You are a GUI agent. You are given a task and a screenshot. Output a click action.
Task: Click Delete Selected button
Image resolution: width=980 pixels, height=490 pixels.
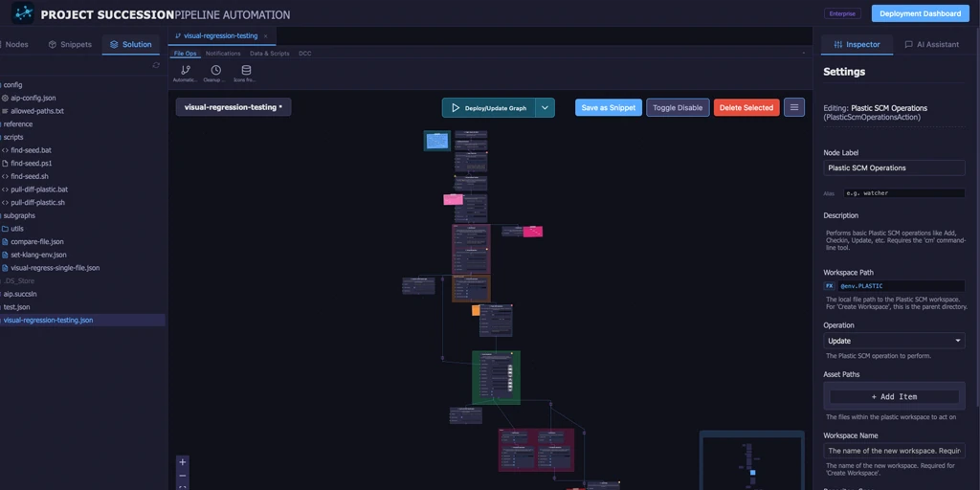pos(746,107)
